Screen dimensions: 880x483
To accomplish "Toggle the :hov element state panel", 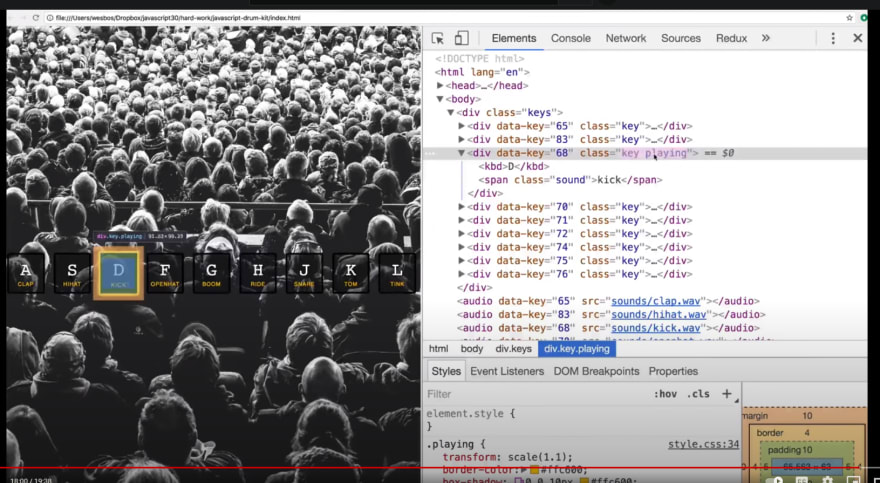I will click(665, 394).
